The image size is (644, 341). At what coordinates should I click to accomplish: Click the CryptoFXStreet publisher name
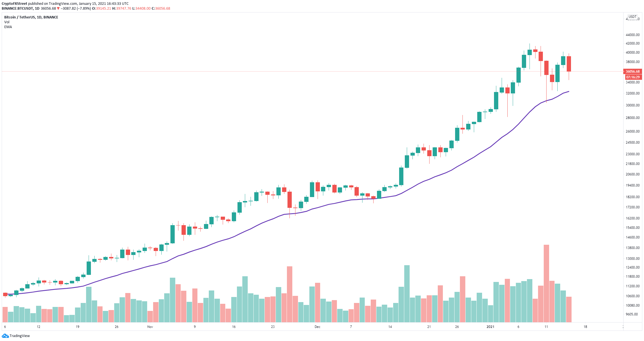click(14, 4)
